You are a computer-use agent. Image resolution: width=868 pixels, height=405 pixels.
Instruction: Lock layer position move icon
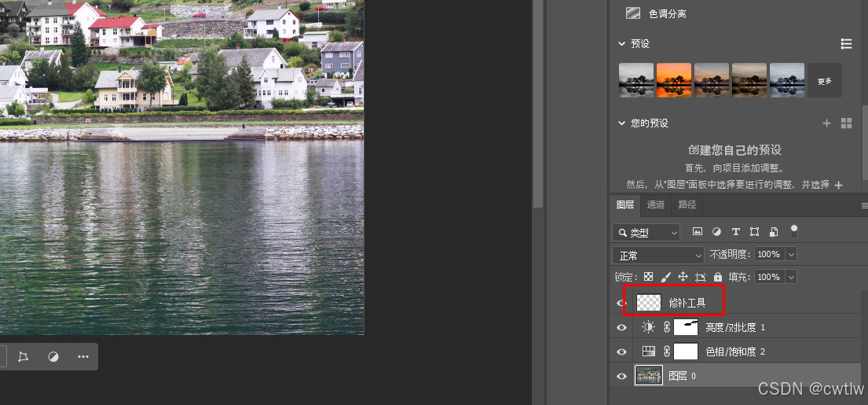pyautogui.click(x=683, y=277)
